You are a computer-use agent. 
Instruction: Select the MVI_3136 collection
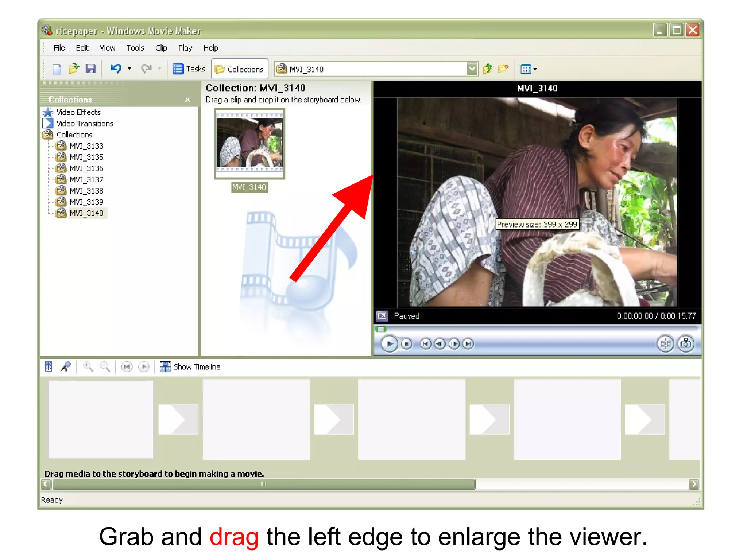[86, 168]
